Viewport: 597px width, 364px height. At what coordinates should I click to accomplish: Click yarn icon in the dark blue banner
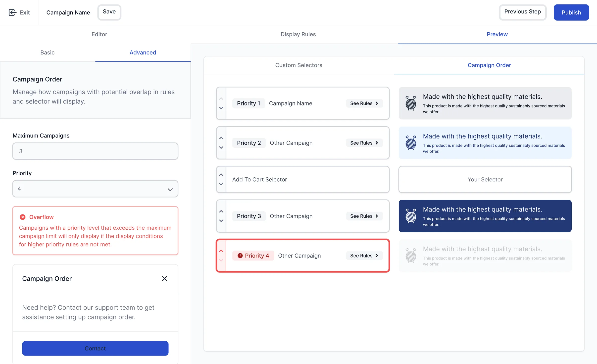pyautogui.click(x=411, y=216)
